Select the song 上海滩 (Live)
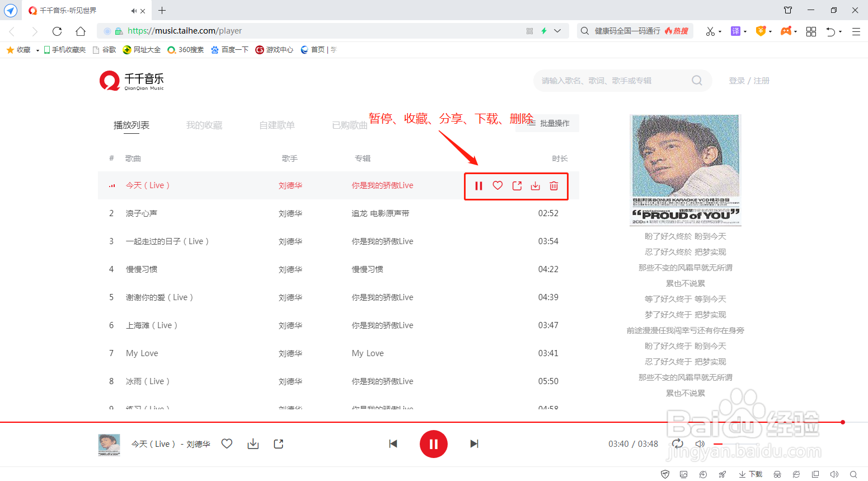868x481 pixels. pos(152,325)
